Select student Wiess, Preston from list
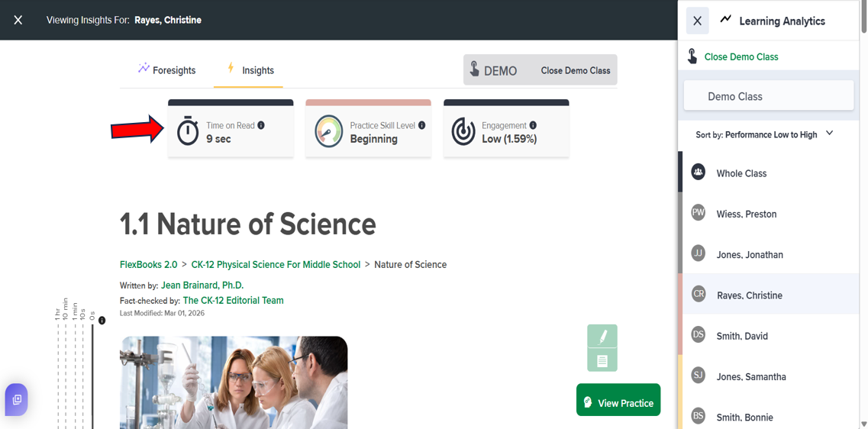The height and width of the screenshot is (429, 868). pos(746,214)
